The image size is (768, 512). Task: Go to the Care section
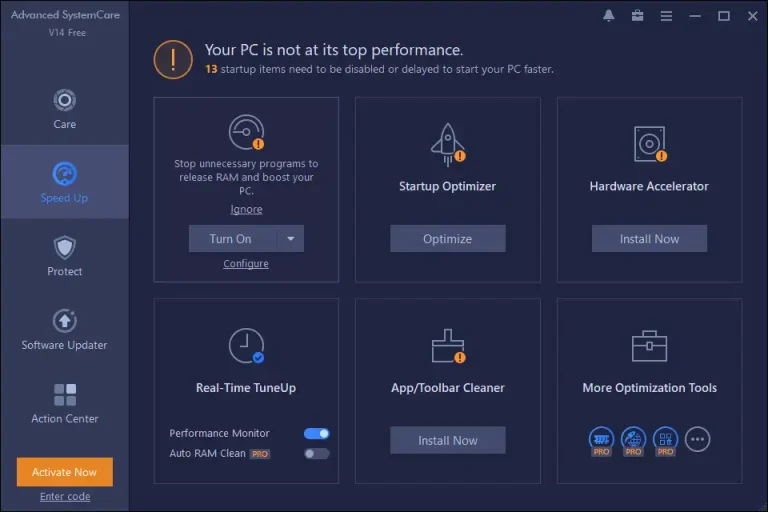coord(65,109)
